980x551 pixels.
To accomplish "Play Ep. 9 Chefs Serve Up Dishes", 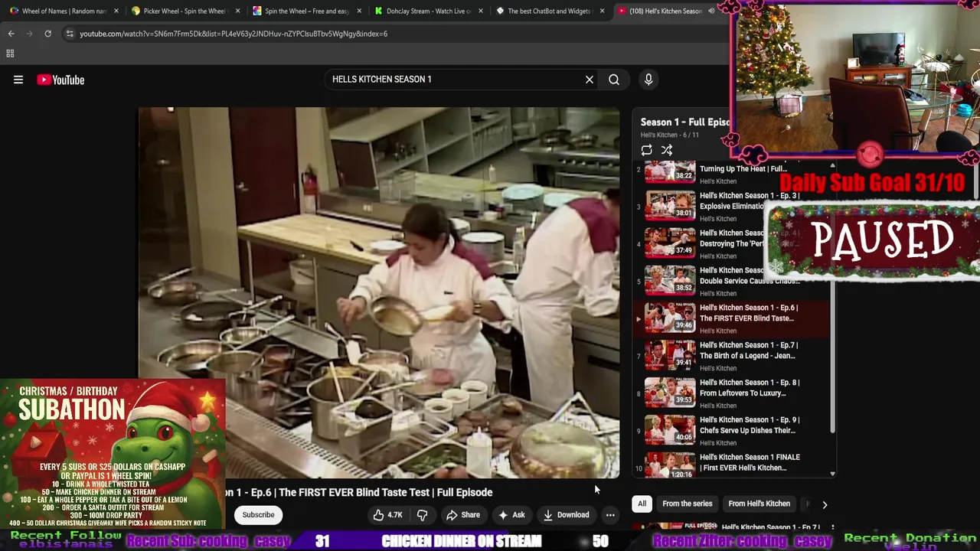I will [731, 431].
